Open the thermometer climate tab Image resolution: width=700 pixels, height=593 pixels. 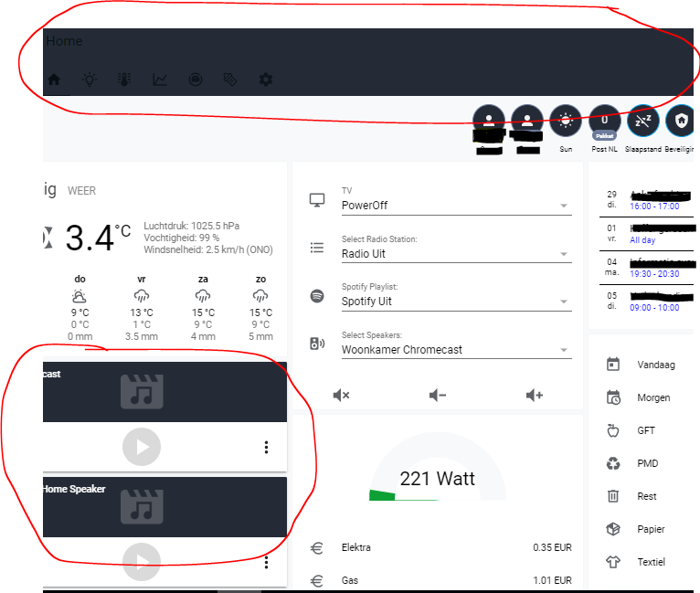click(x=124, y=79)
